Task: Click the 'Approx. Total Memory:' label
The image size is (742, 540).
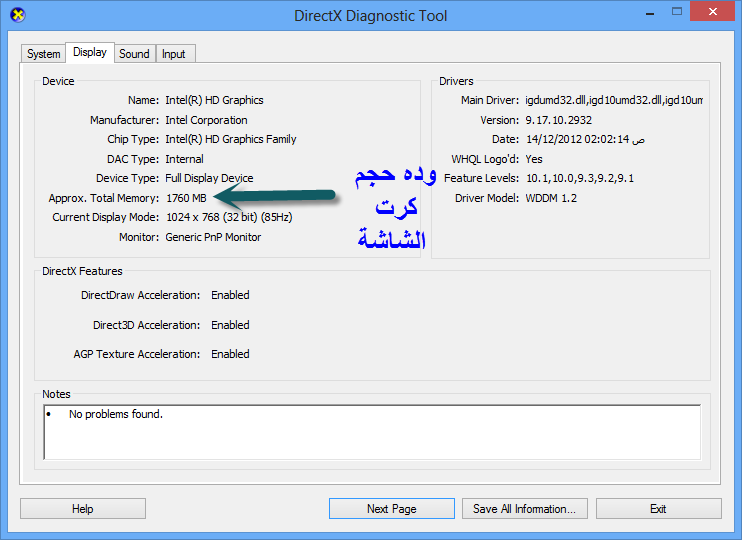Action: pyautogui.click(x=104, y=198)
